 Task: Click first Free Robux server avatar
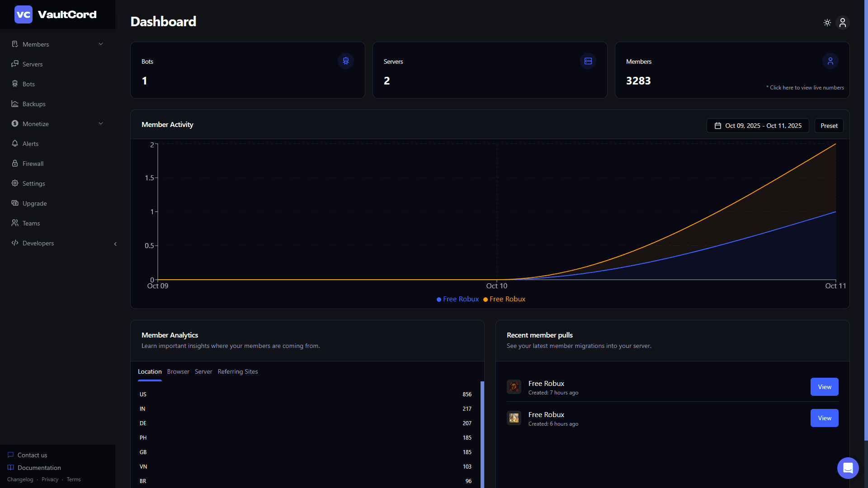pos(514,387)
